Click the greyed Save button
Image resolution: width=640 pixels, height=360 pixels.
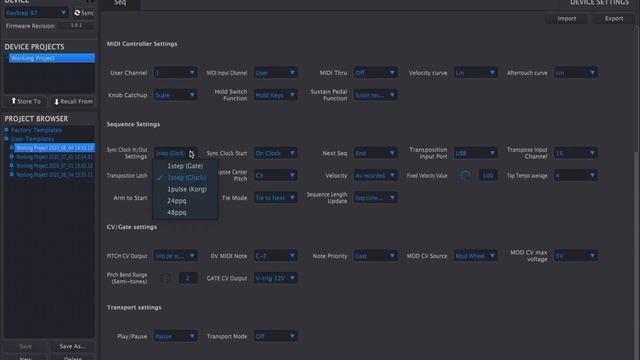click(25, 346)
